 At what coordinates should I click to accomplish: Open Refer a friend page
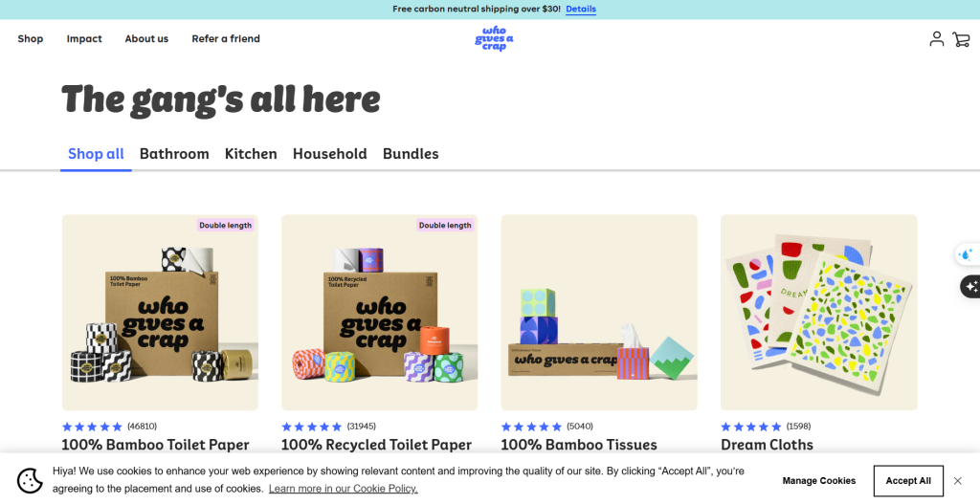[226, 38]
